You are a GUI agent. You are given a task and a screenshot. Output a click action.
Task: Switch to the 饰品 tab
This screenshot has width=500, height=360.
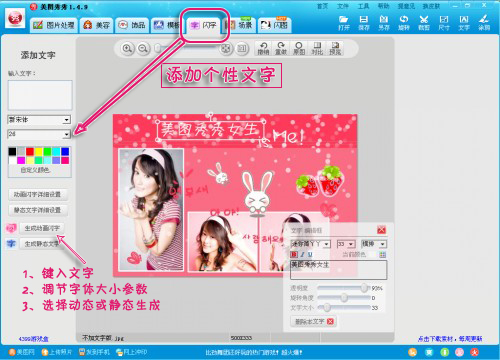[x=132, y=25]
